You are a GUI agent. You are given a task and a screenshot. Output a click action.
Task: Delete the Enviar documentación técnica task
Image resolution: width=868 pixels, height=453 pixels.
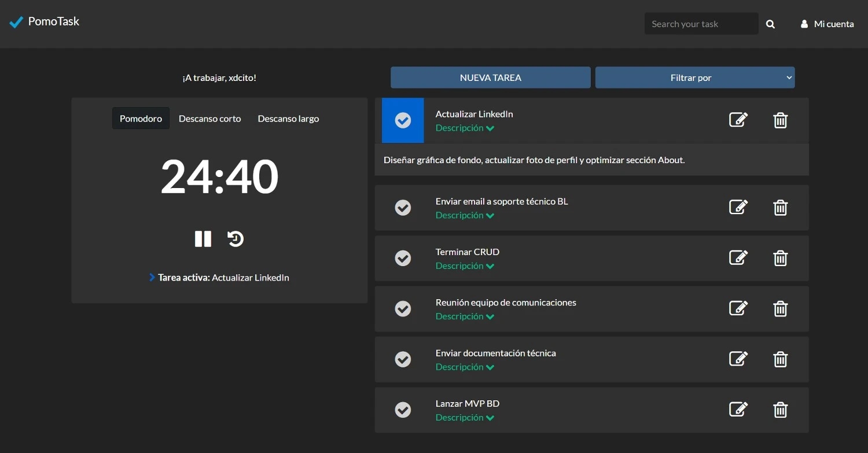[780, 359]
